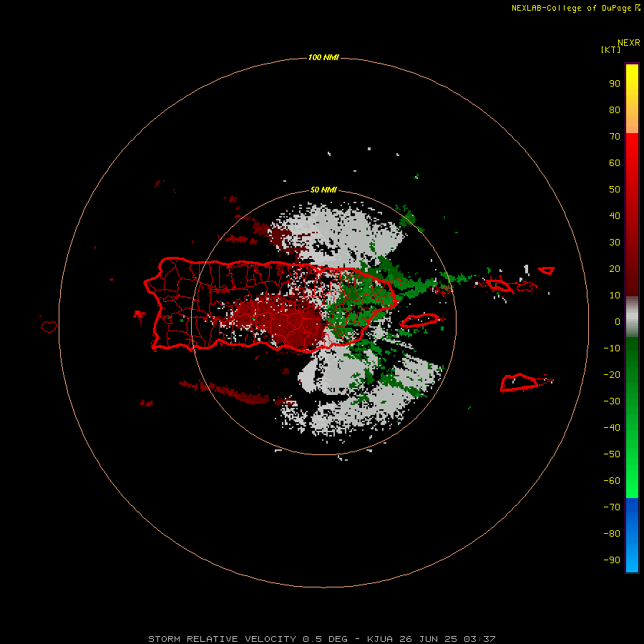Click the -30 value on velocity scale

point(612,401)
